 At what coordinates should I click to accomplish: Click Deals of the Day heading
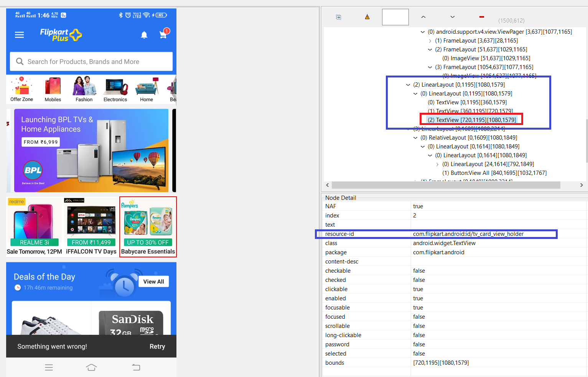click(x=44, y=277)
